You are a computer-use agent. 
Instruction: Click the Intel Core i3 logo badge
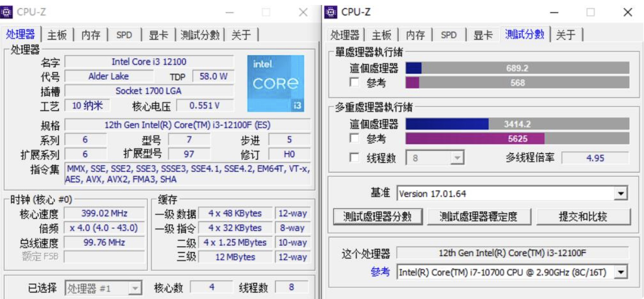tap(275, 83)
